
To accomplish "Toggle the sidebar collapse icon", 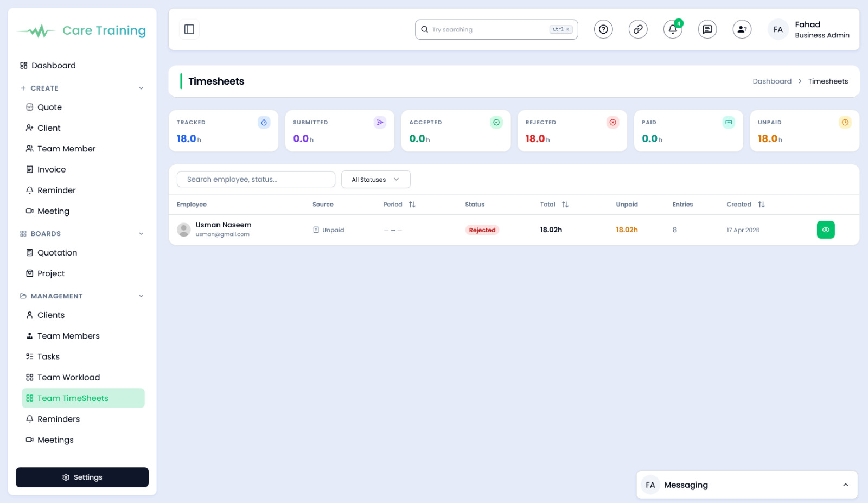I will tap(189, 29).
